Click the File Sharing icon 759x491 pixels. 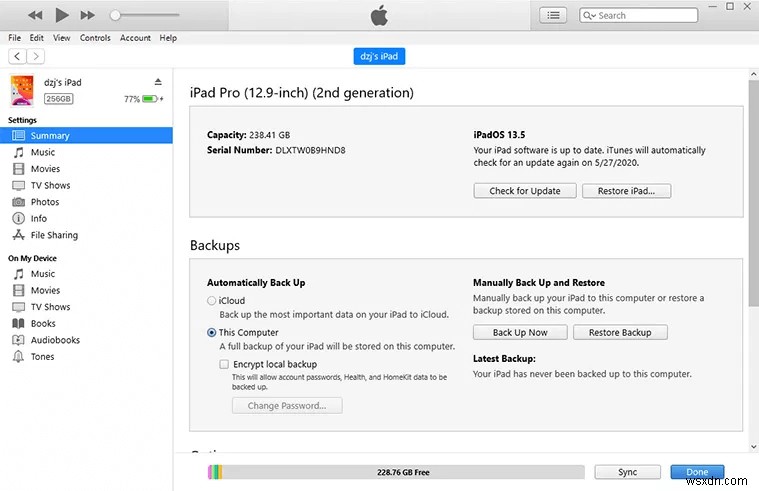pos(18,235)
